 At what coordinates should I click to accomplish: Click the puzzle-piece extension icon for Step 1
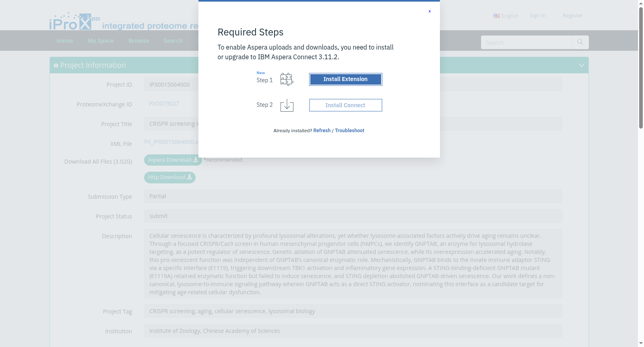[287, 79]
